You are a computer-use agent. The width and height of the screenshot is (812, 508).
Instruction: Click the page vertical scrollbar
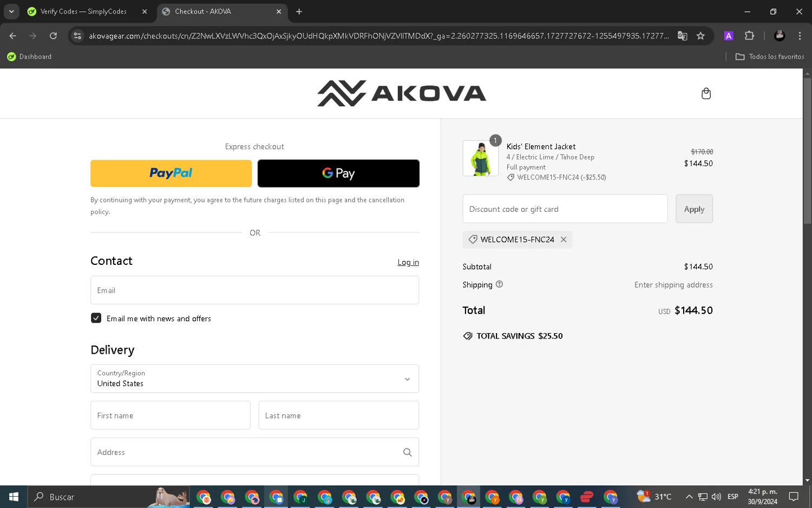pyautogui.click(x=807, y=151)
